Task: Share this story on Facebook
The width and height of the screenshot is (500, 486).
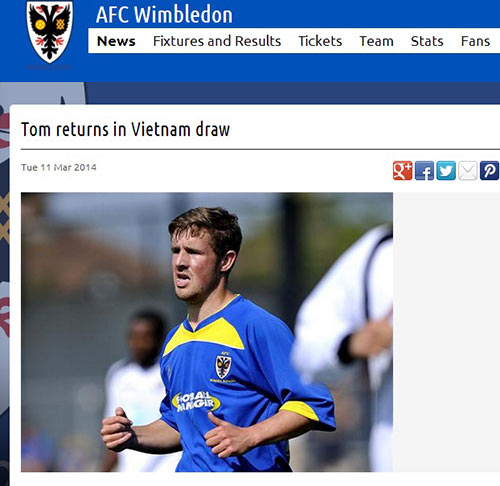Action: click(x=424, y=171)
